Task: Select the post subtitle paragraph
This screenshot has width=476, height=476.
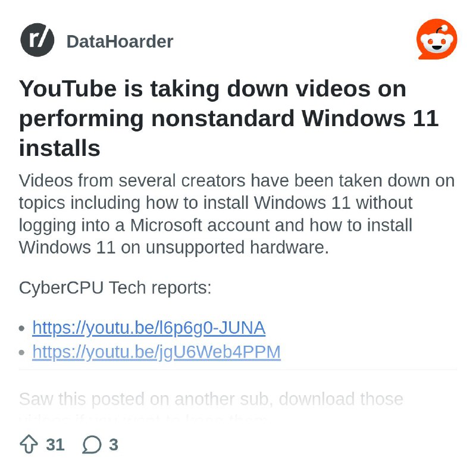Action: 237,214
